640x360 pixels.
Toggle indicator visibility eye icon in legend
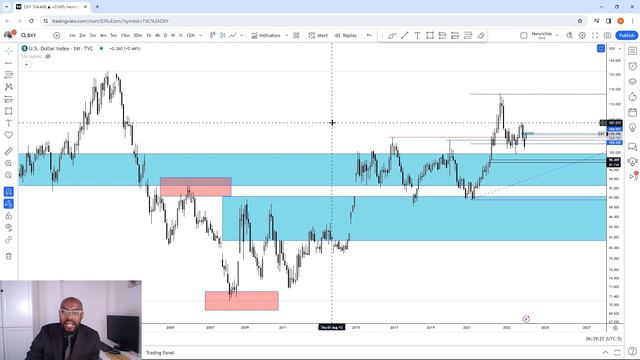click(48, 56)
